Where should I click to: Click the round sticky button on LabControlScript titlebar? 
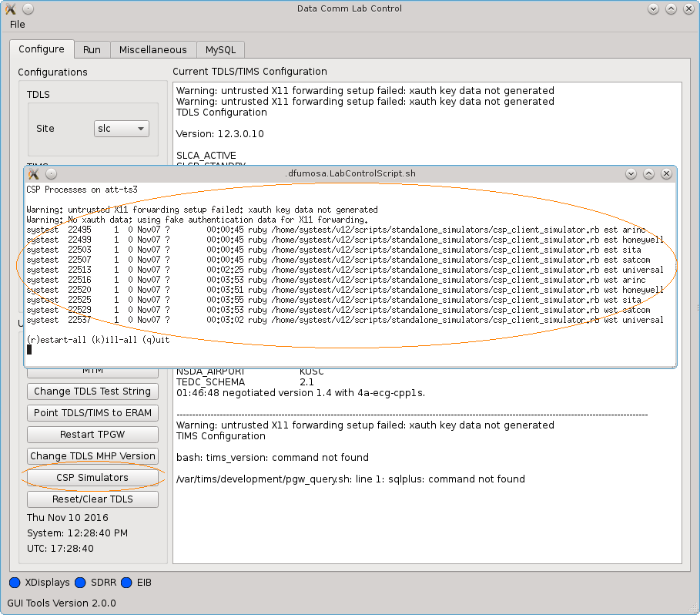coord(52,173)
